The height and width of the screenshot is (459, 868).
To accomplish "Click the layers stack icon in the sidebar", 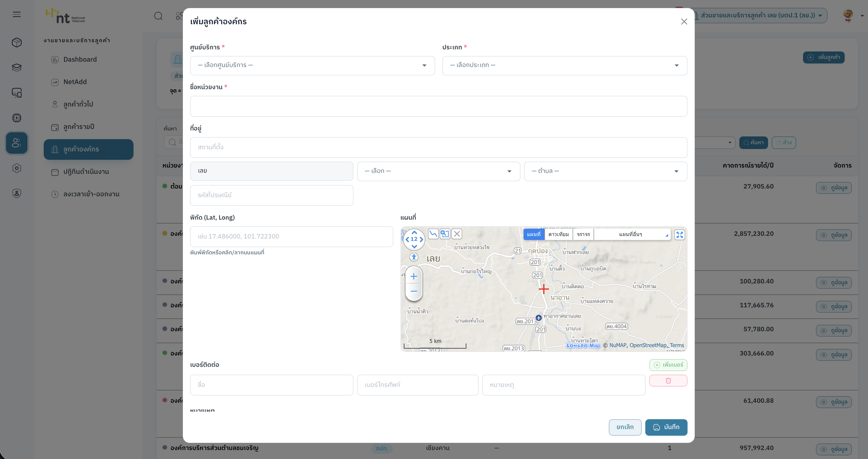I will pos(17,68).
